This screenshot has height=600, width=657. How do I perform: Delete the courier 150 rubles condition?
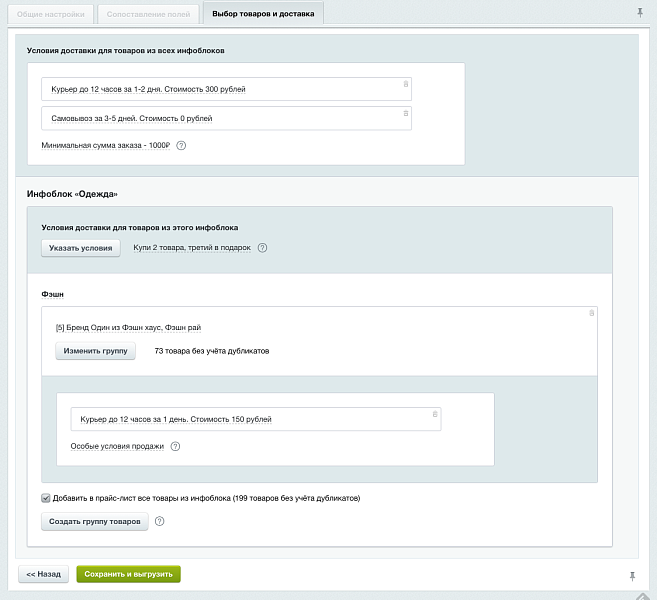434,413
